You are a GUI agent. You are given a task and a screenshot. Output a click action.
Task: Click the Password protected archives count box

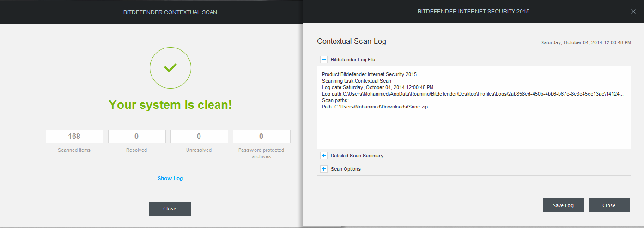pyautogui.click(x=261, y=136)
